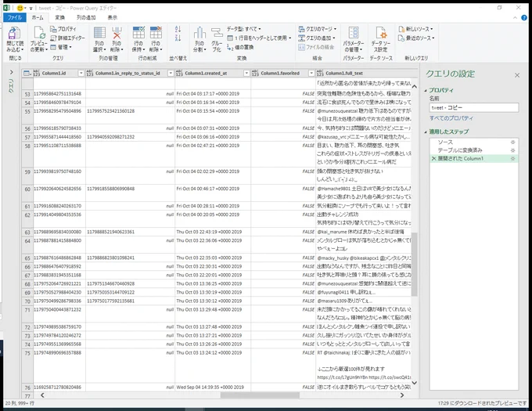Open Properties in the query group
The width and height of the screenshot is (532, 411).
63,29
